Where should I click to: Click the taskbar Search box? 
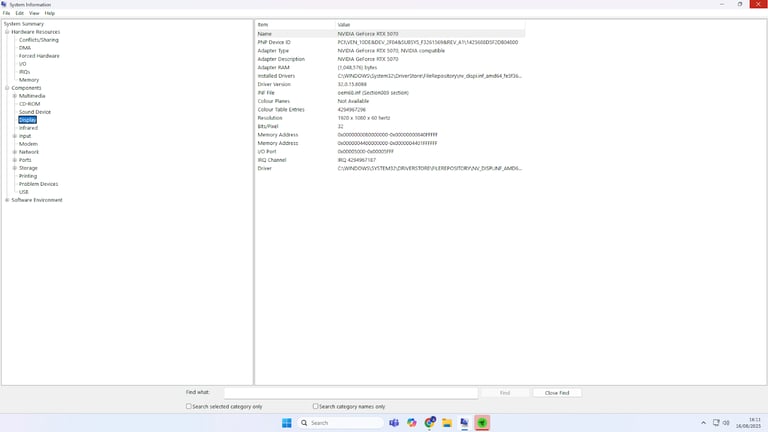(x=340, y=423)
